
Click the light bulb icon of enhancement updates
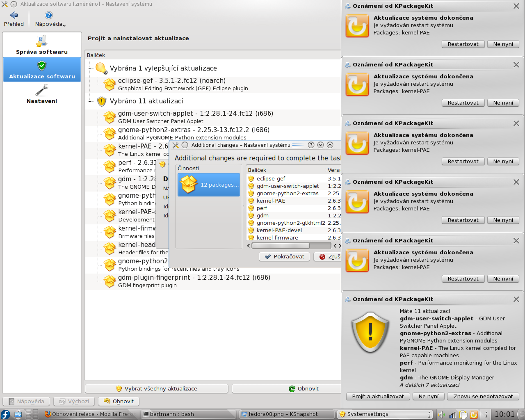coord(101,68)
